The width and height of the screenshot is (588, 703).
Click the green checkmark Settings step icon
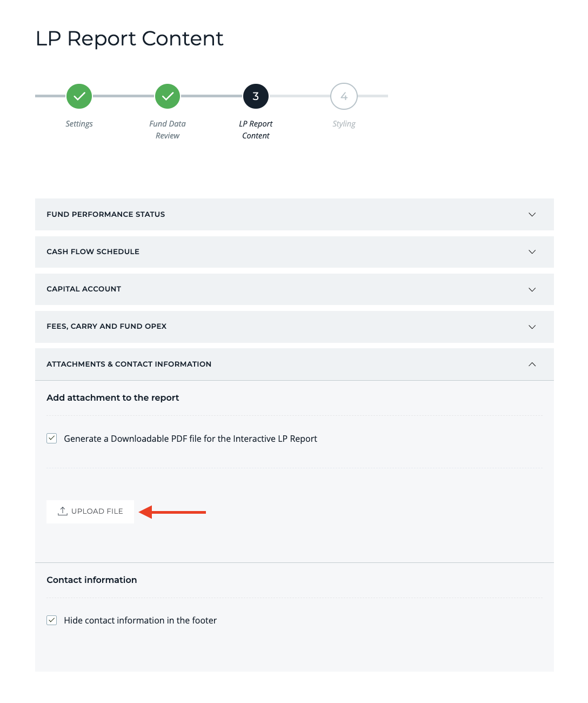(79, 96)
